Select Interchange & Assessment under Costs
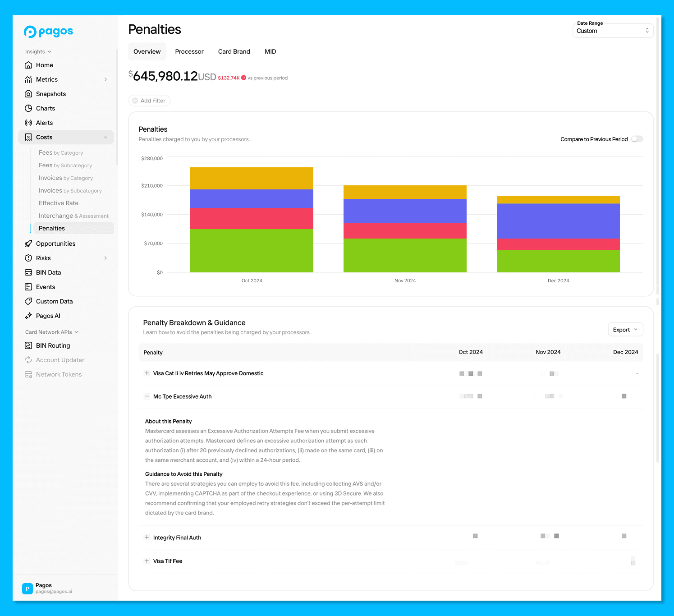The width and height of the screenshot is (674, 616). 73,216
